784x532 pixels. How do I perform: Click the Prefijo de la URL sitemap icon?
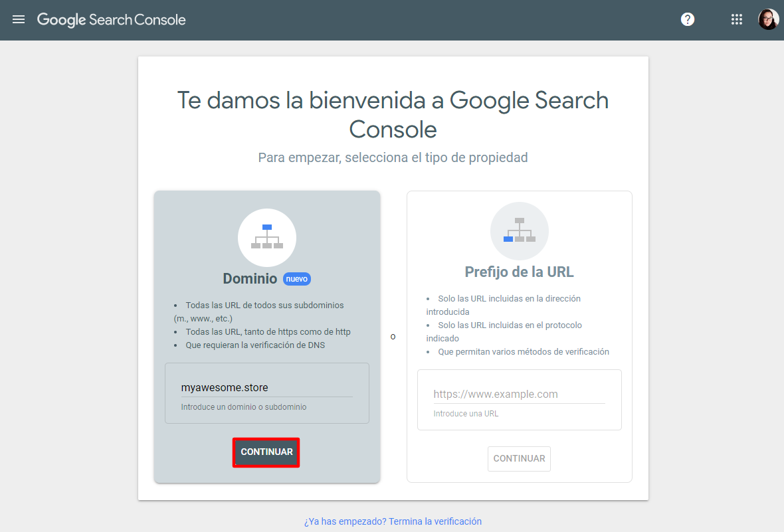520,231
